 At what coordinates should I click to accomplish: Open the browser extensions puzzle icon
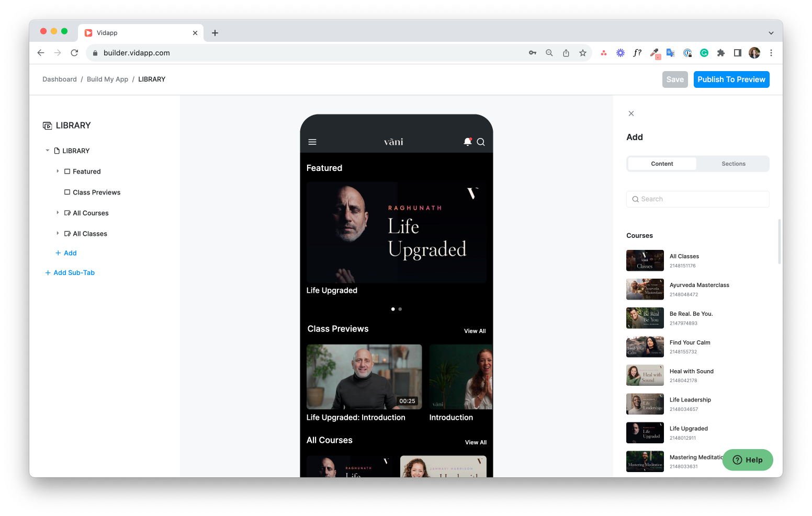tap(721, 53)
